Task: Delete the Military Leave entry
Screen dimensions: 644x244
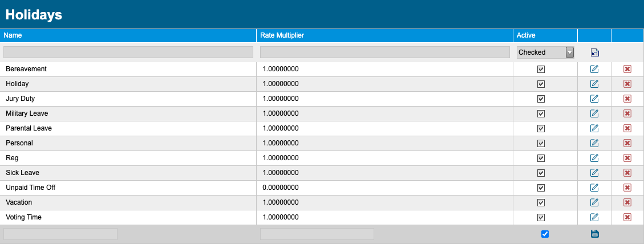Action: [x=627, y=113]
